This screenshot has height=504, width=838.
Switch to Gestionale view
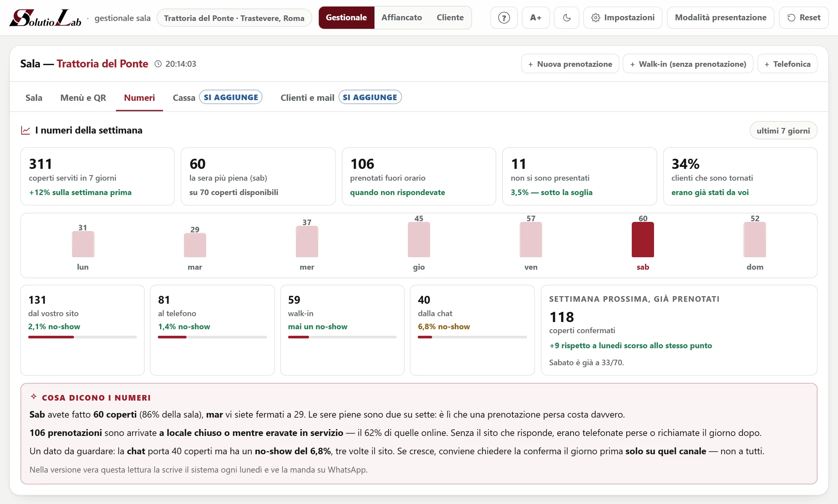[x=346, y=18]
